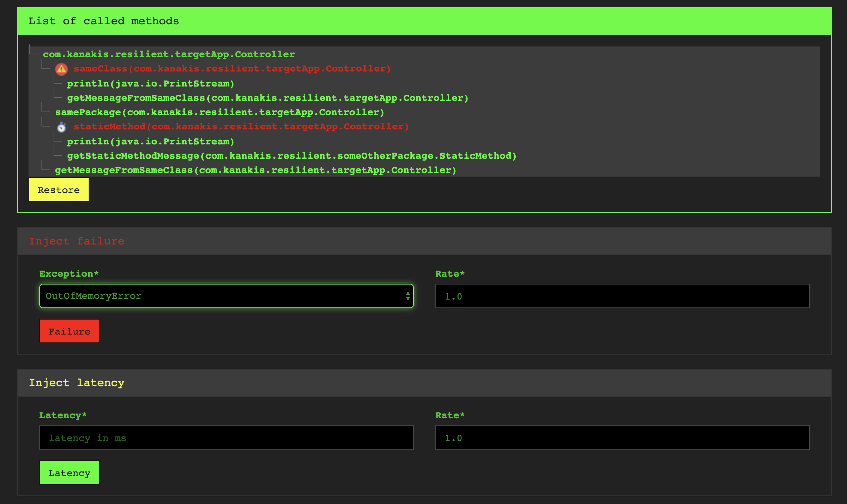
Task: Select println under sameClass
Action: pos(150,84)
